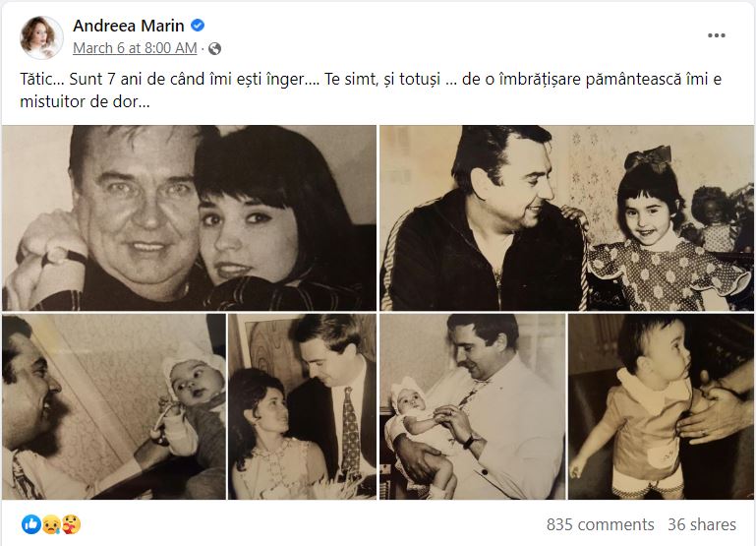This screenshot has height=546, width=756.
Task: Open the March 6 at 8:00 AM timestamp
Action: click(x=135, y=48)
